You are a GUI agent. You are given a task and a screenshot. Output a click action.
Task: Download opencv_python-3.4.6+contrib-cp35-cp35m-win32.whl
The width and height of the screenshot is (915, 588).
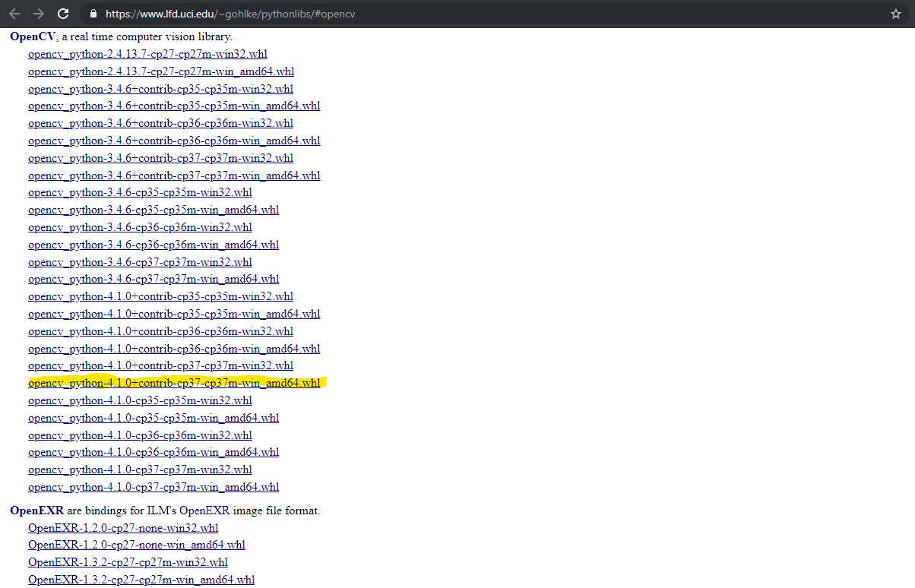(160, 89)
